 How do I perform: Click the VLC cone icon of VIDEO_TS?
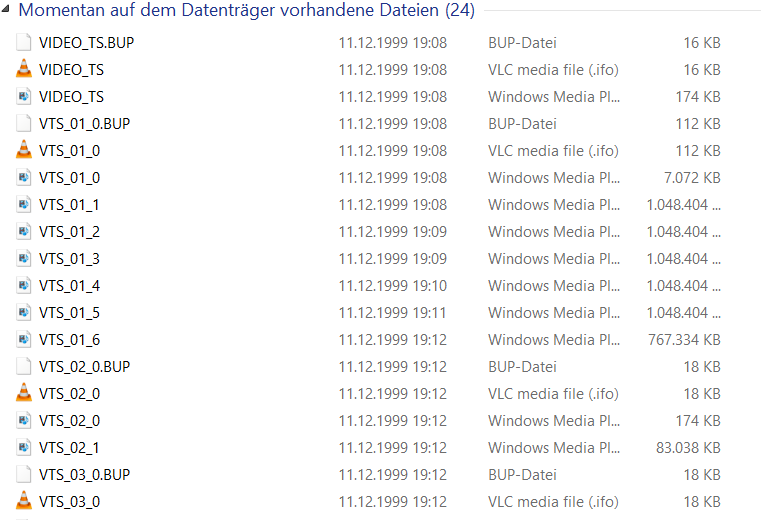pos(23,69)
